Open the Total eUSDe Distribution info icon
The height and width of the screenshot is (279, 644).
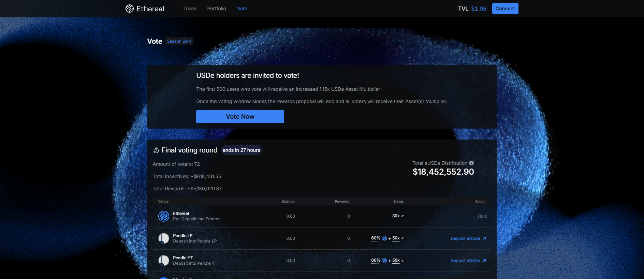pyautogui.click(x=471, y=163)
